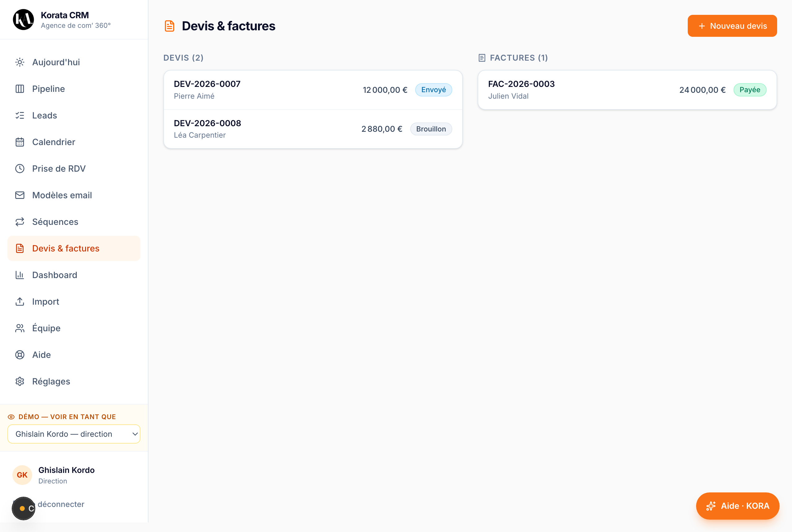
Task: Open the Aide · KORA assistant button
Action: tap(737, 506)
